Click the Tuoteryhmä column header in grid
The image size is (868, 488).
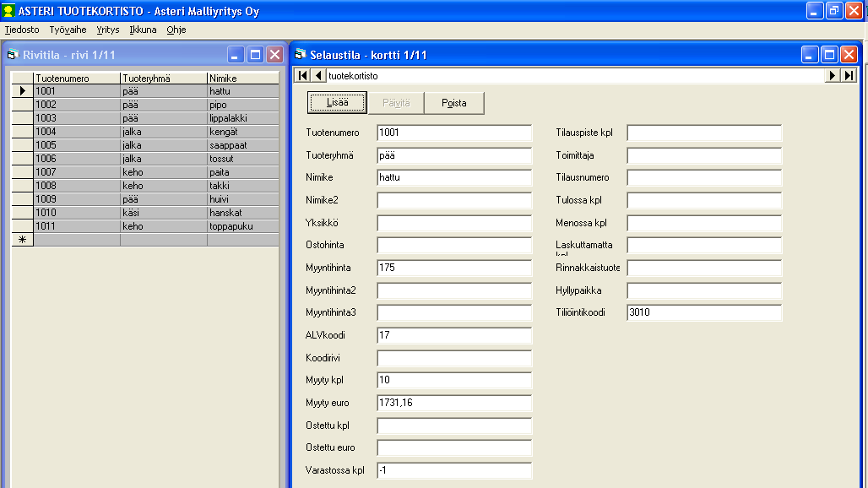pyautogui.click(x=163, y=79)
